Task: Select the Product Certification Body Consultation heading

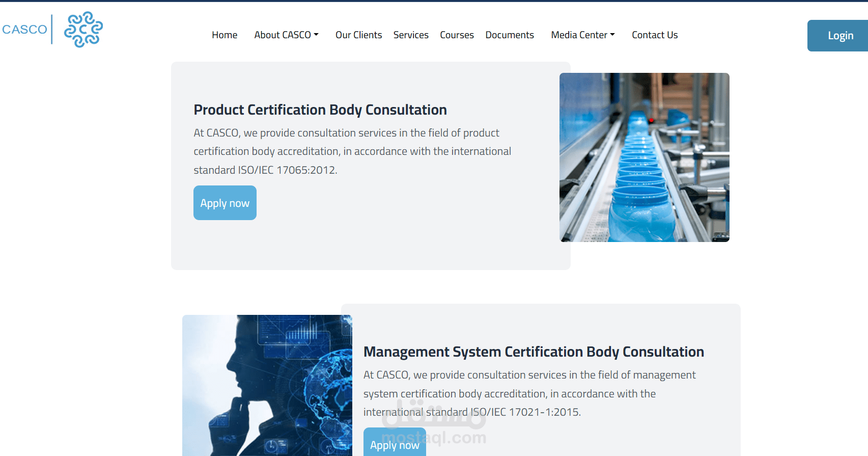Action: click(320, 110)
